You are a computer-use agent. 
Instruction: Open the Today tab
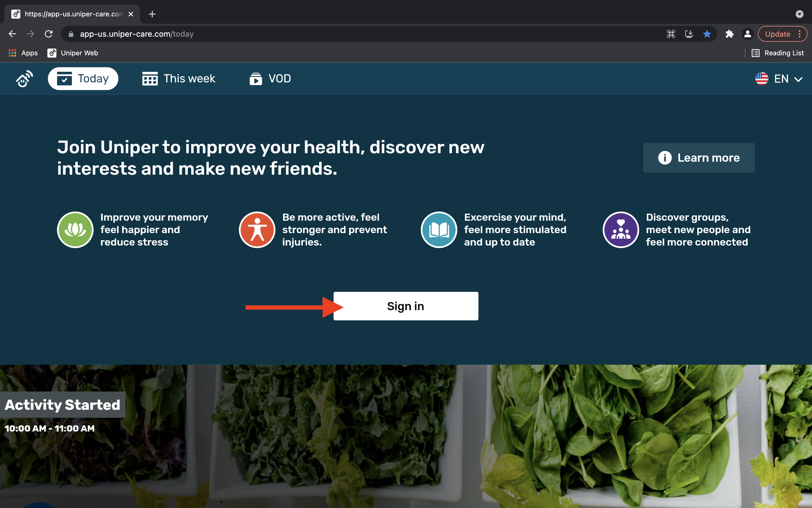[x=83, y=79]
